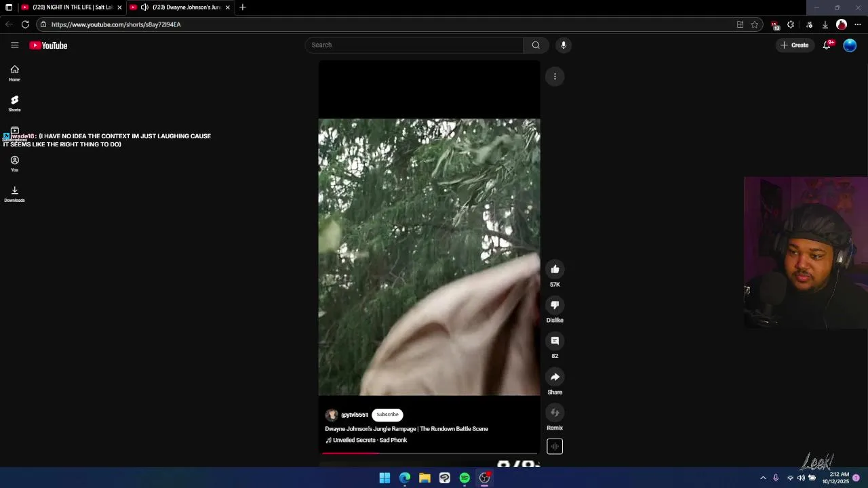Close the Dwayne Johnson's Jungle tab

(x=228, y=7)
